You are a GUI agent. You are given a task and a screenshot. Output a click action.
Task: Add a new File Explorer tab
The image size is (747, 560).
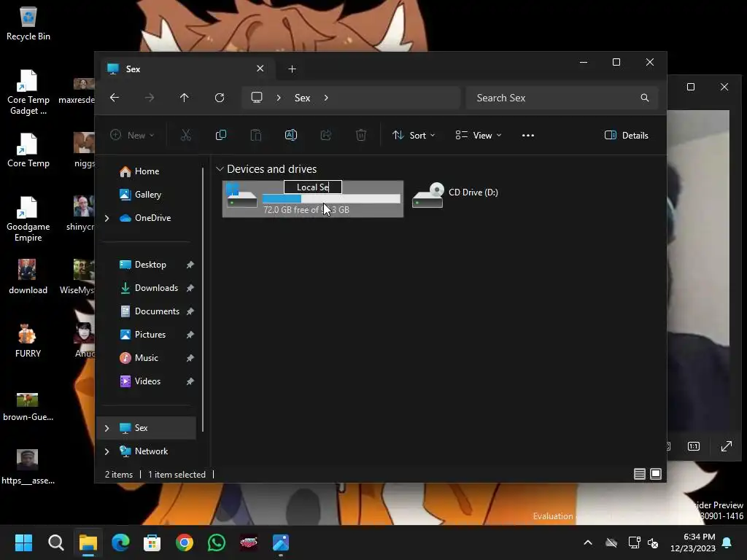(292, 69)
